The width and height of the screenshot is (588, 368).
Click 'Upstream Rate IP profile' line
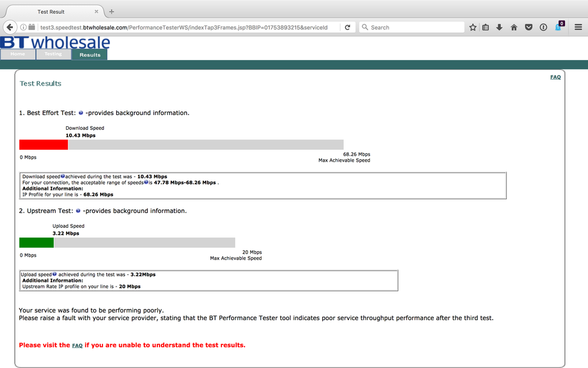(81, 287)
